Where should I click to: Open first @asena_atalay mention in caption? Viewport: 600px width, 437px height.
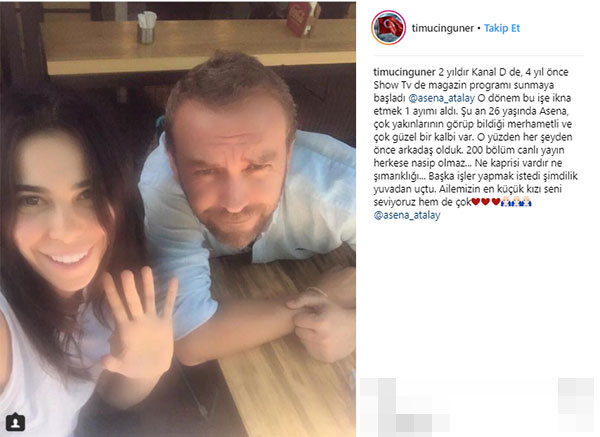tap(442, 98)
